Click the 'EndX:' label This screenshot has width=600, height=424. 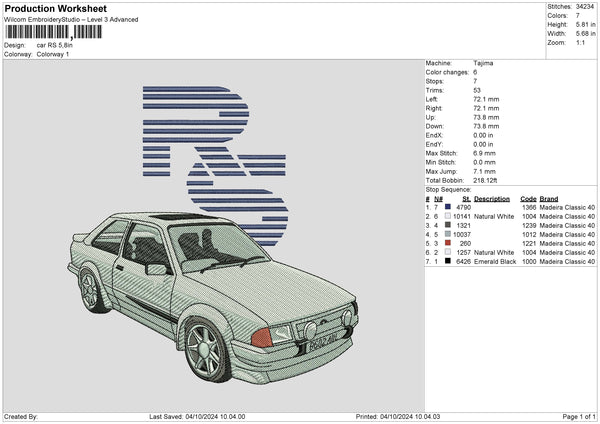(x=434, y=135)
